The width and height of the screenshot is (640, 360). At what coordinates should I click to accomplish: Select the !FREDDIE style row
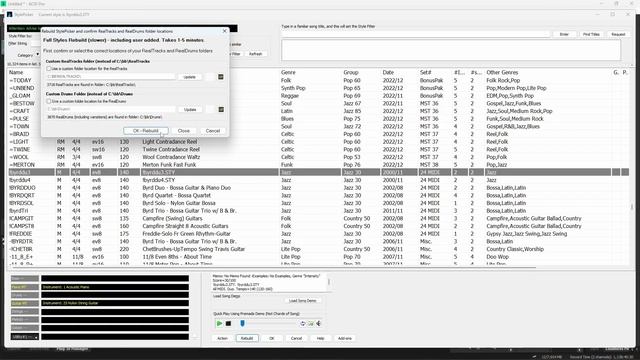pos(318,234)
